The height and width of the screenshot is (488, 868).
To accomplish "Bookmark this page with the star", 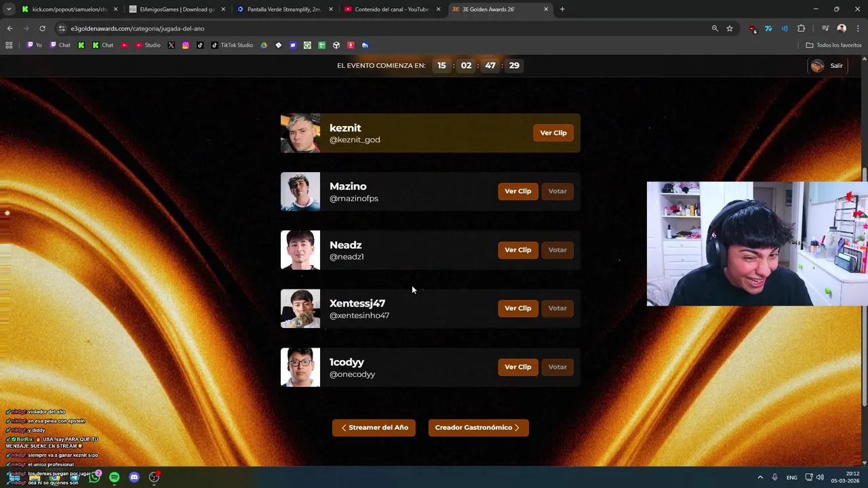I will 730,28.
